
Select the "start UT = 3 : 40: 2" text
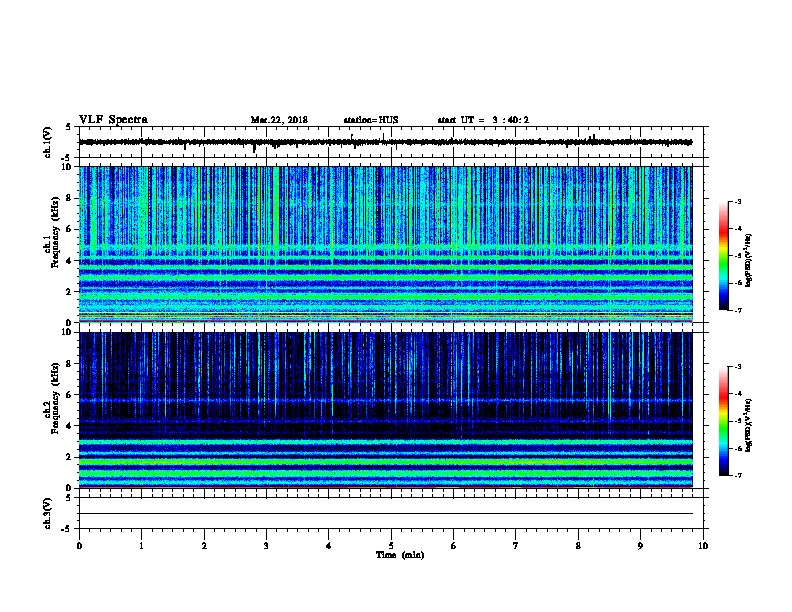point(483,120)
